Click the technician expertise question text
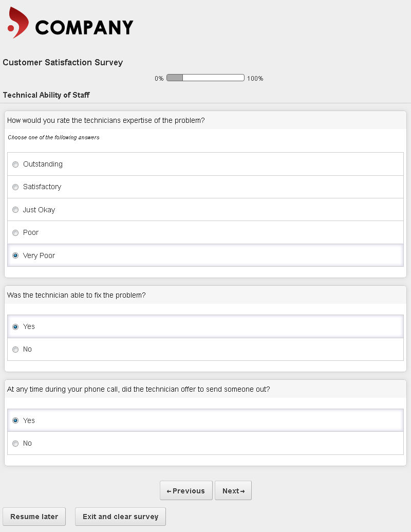Viewport: 411px width, 532px height. (106, 121)
